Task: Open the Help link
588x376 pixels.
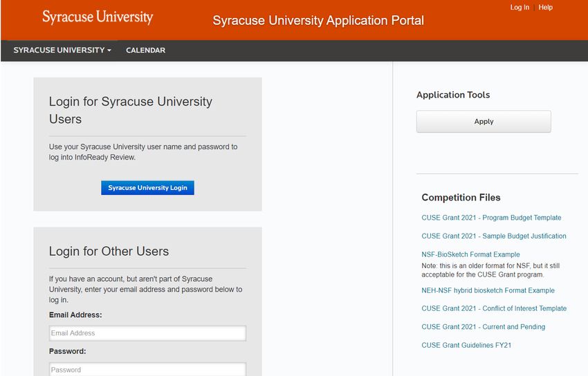Action: (x=545, y=7)
